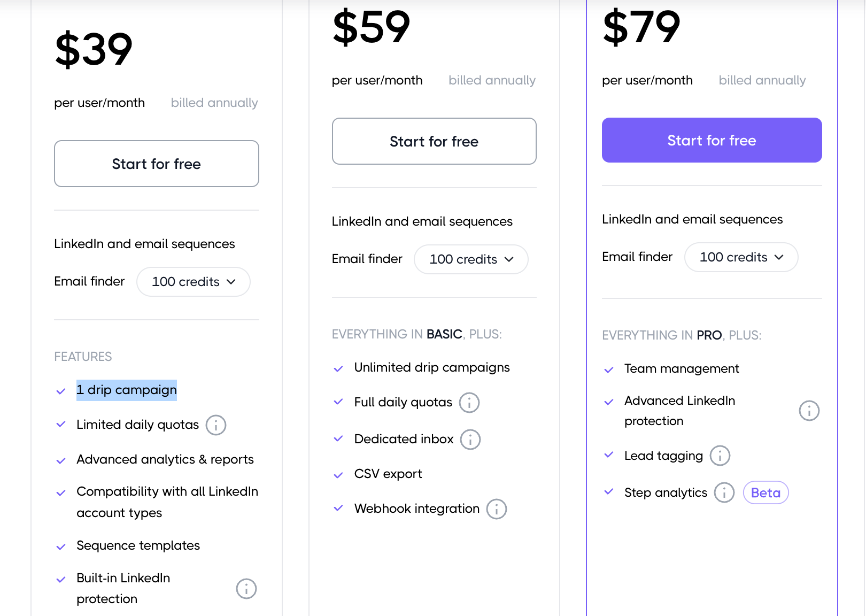This screenshot has width=866, height=616.
Task: Expand Email finder credits in $39 plan
Action: pos(194,282)
